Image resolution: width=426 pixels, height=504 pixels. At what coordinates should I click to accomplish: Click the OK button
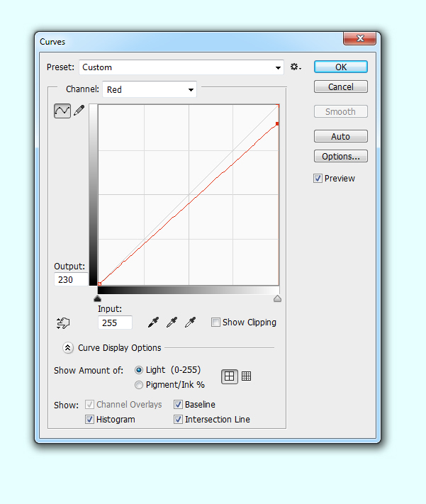point(341,67)
